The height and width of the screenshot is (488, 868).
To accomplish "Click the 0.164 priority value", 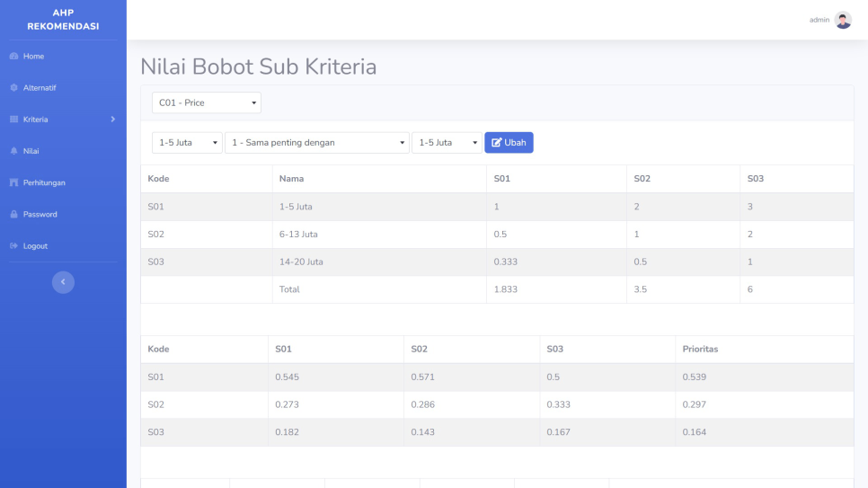I will tap(695, 432).
